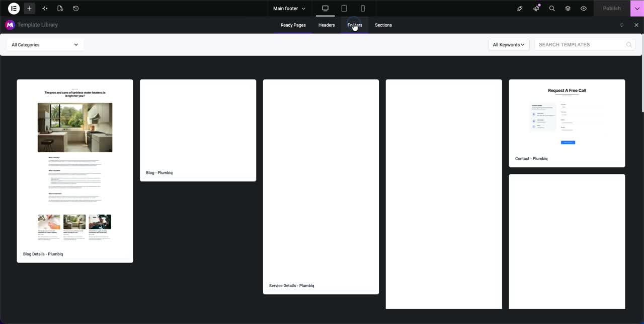This screenshot has height=324, width=644.
Task: Expand the Main footer document dropdown
Action: pos(289,9)
